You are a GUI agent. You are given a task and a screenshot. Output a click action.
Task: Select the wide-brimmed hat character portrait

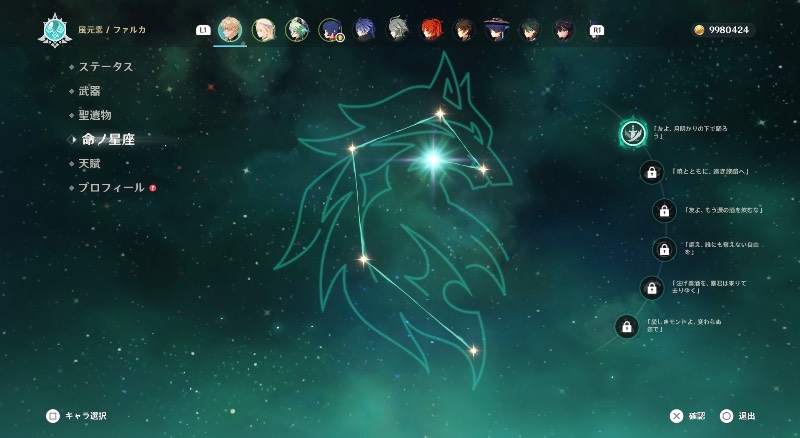click(x=497, y=30)
